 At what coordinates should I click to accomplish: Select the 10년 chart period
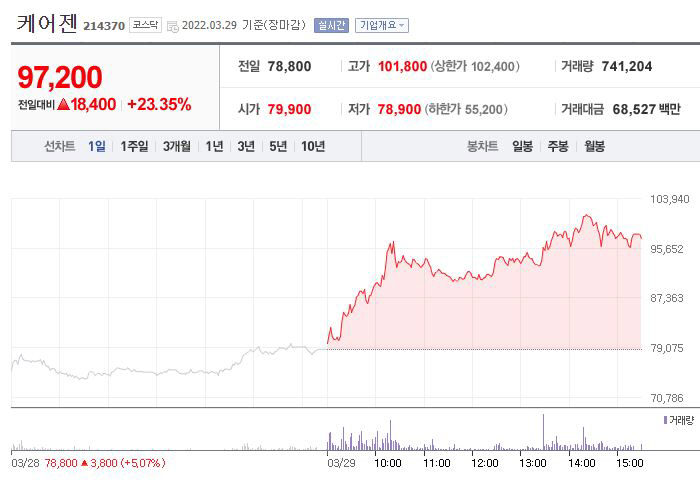click(x=313, y=146)
